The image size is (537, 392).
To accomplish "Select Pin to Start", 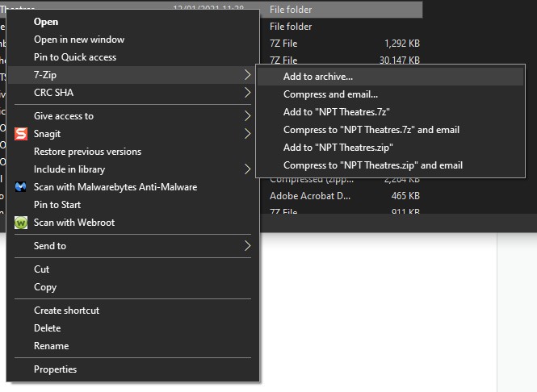I will point(133,205).
